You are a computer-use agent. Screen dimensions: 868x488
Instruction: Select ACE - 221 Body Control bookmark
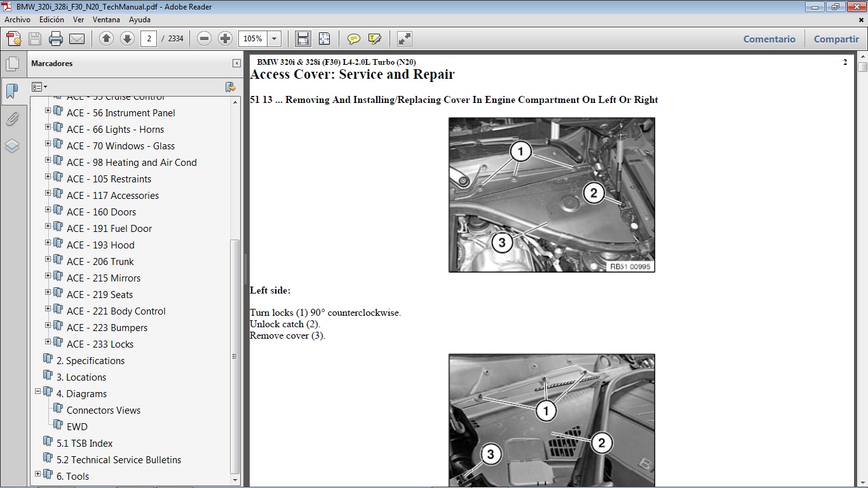(116, 311)
